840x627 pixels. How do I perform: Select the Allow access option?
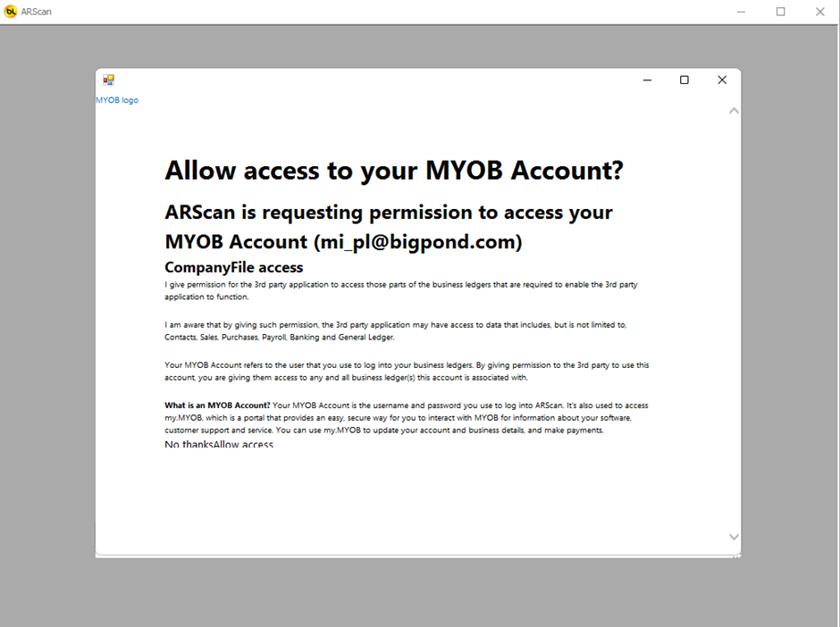coord(244,444)
